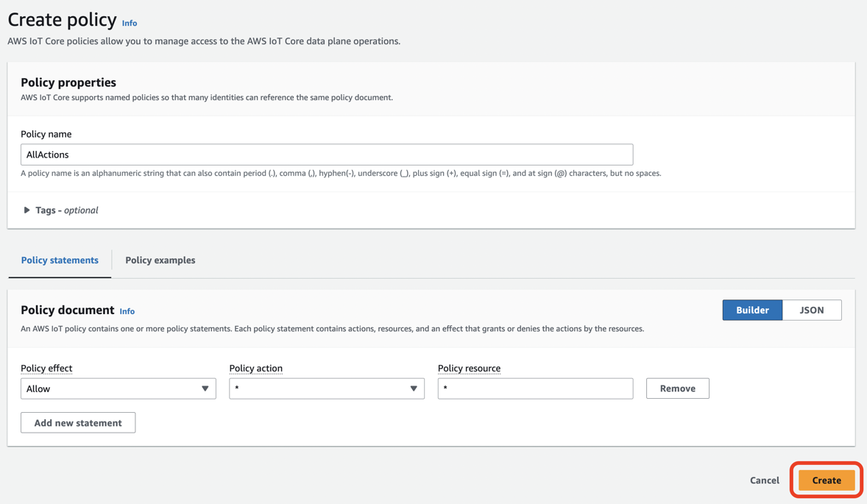Open the Policy effect dropdown set to Allow
The image size is (867, 504).
point(118,388)
